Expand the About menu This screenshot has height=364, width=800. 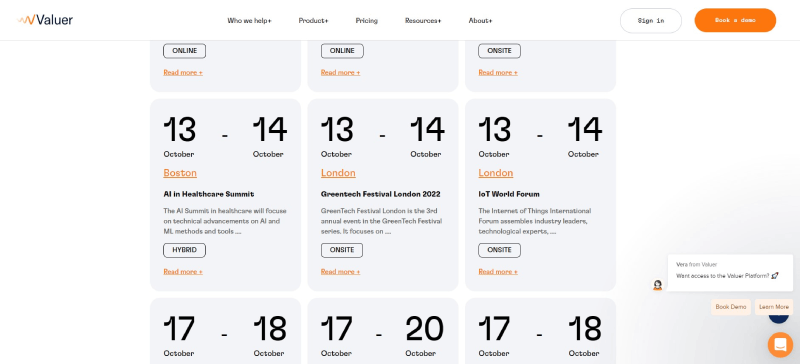click(480, 21)
